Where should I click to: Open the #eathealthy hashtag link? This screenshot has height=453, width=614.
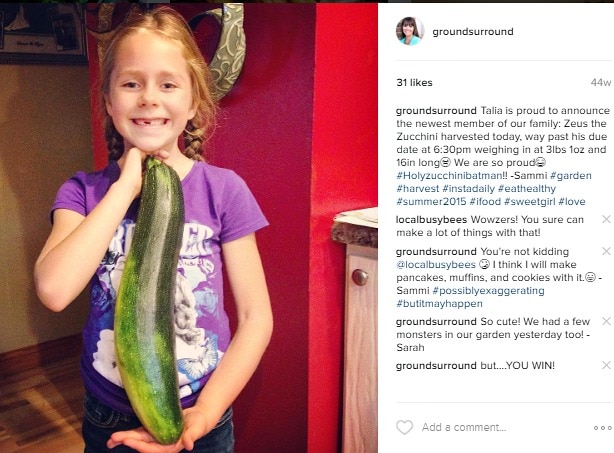(x=527, y=188)
